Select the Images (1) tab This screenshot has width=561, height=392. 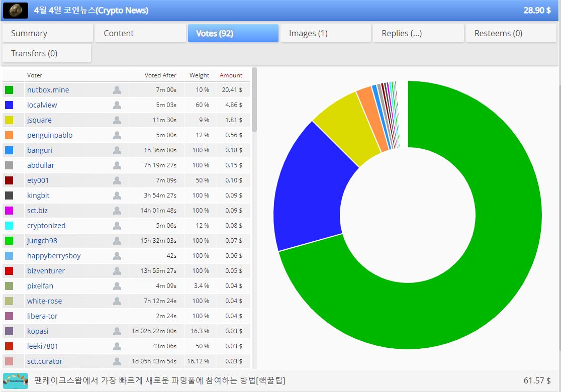pyautogui.click(x=326, y=33)
